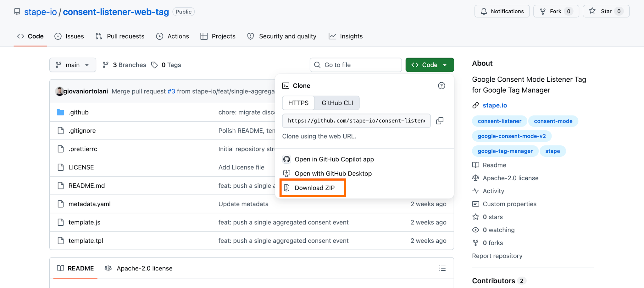View the Insights tab
Image resolution: width=644 pixels, height=288 pixels.
(346, 36)
